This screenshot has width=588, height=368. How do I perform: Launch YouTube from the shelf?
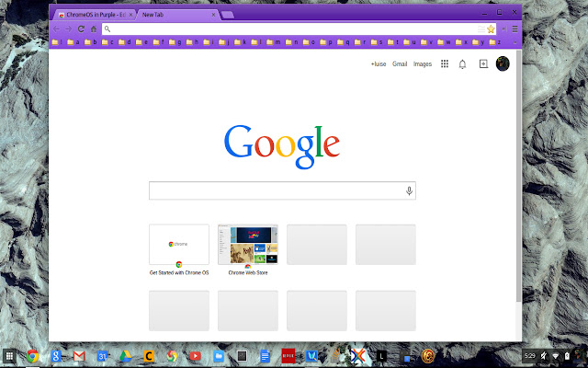pyautogui.click(x=196, y=356)
